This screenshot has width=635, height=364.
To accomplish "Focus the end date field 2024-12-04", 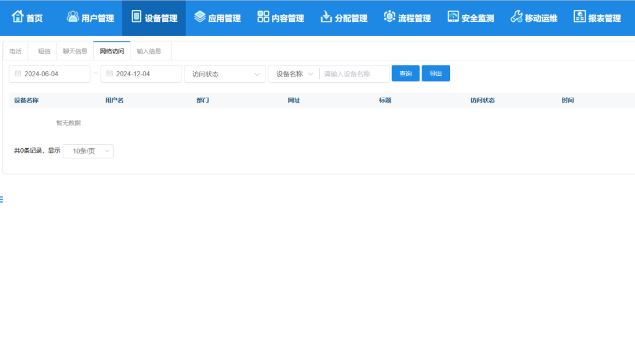I will (x=141, y=74).
